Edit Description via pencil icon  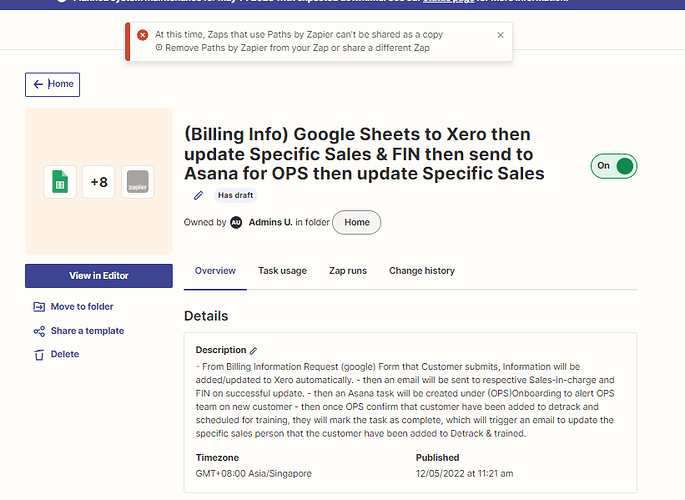253,351
